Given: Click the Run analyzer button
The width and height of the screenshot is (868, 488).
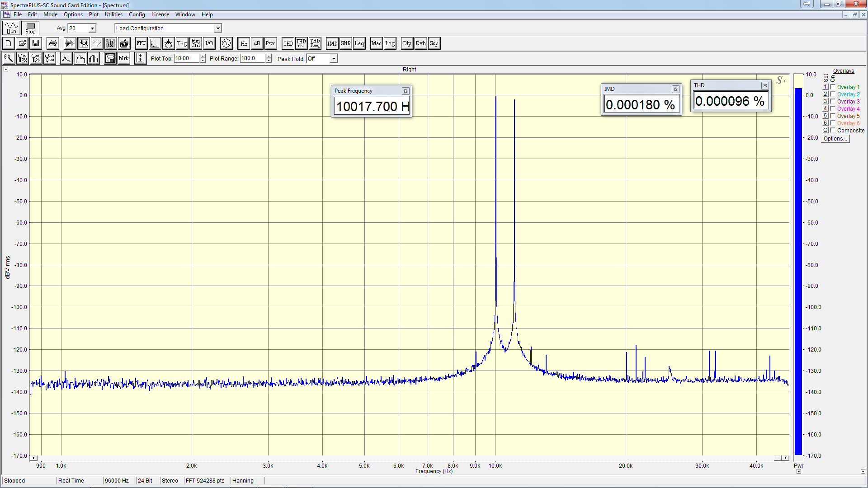Looking at the screenshot, I should pos(11,28).
